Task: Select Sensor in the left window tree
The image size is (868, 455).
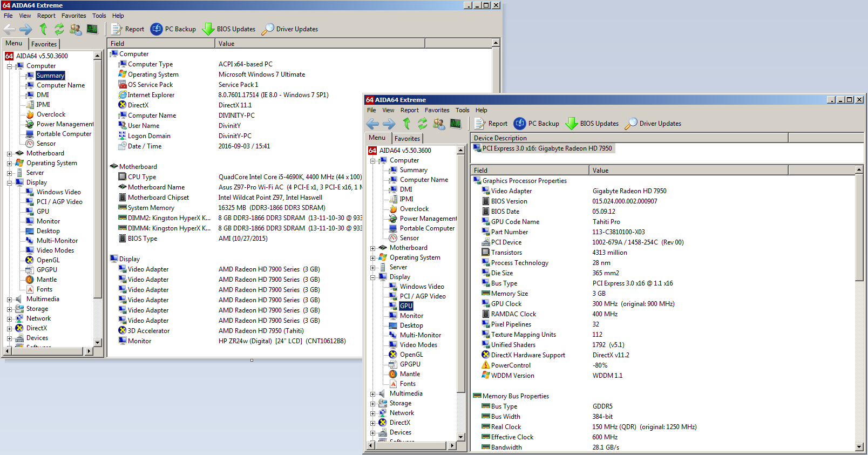Action: (46, 144)
